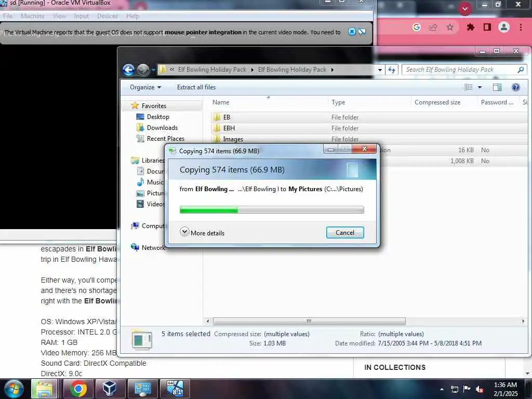Open Videos library in navigation pane
Viewport: 532px width, 399px height.
point(155,204)
